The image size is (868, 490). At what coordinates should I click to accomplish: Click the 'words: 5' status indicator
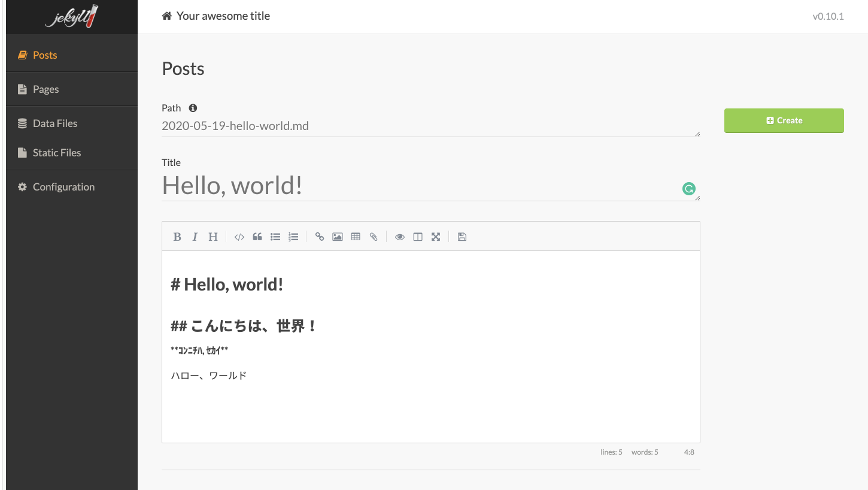click(x=645, y=452)
